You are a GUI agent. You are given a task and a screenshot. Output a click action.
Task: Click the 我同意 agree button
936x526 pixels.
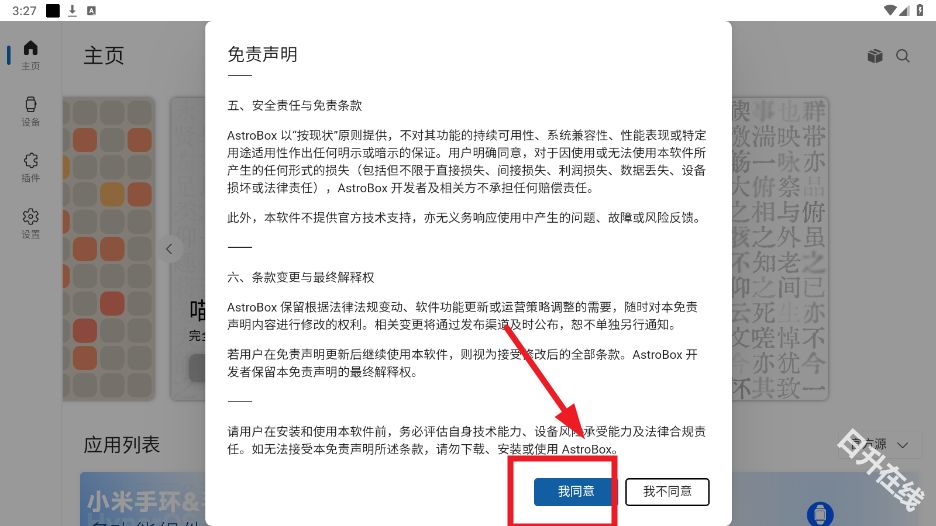(x=574, y=491)
